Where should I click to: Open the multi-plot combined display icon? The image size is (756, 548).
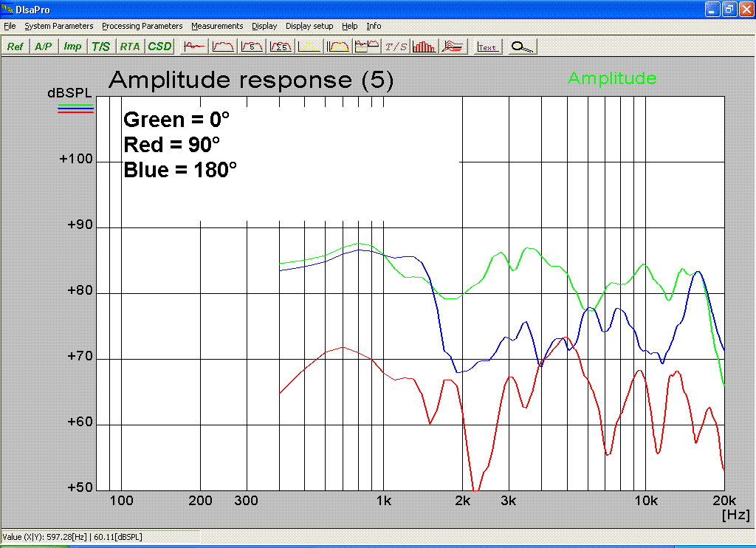coord(367,47)
